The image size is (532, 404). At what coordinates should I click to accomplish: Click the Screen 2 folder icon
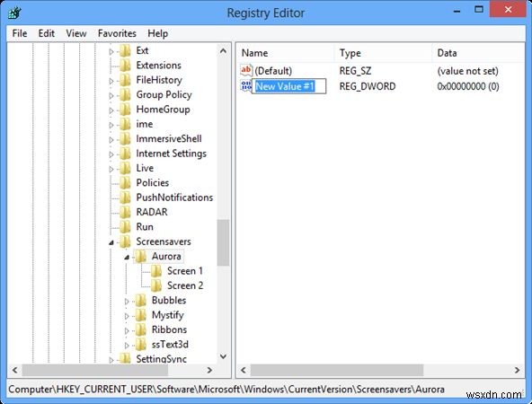tap(156, 285)
